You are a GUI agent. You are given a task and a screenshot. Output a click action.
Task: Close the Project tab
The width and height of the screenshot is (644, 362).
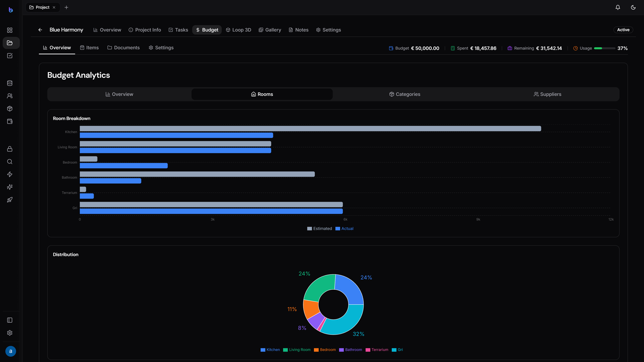54,7
